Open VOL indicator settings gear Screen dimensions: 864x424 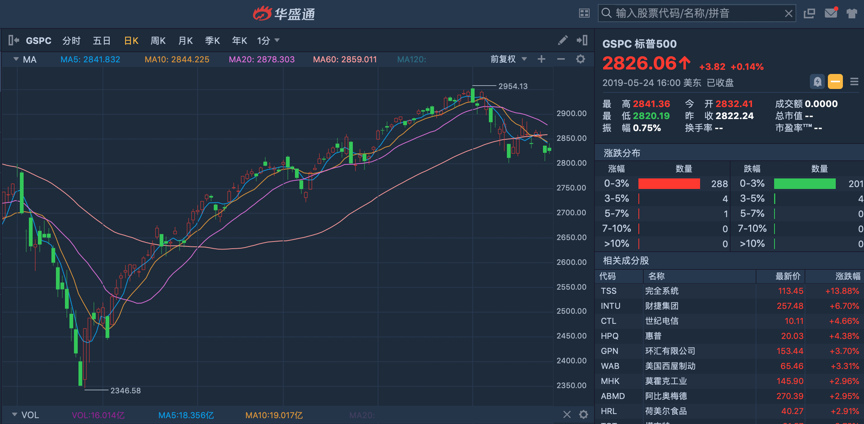click(x=583, y=414)
